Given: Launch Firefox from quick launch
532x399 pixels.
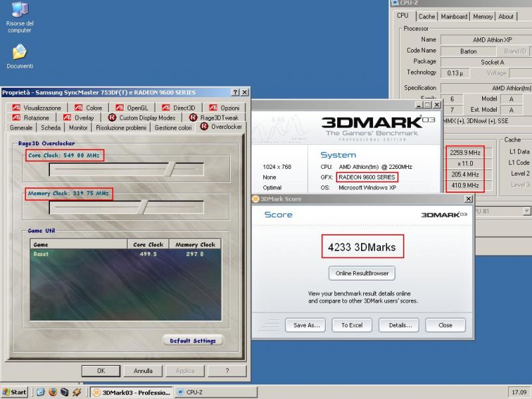Looking at the screenshot, I should (x=53, y=392).
